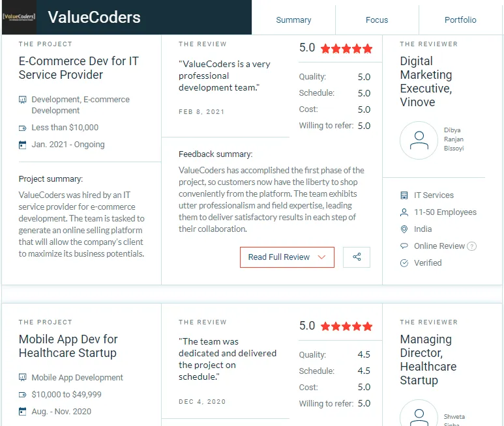This screenshot has width=504, height=426.
Task: Click the quote 'ValueCoders is a very professional development team.'
Action: pyautogui.click(x=224, y=76)
